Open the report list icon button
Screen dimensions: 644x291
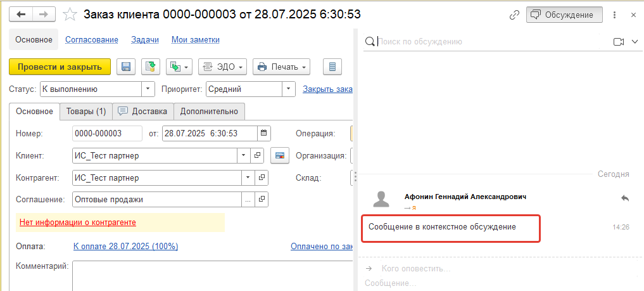[x=332, y=67]
